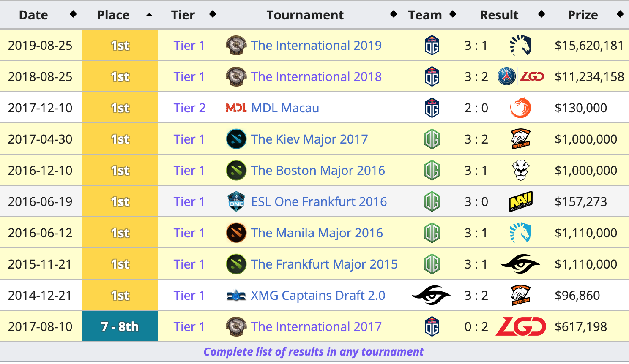Screen dimensions: 629x364
Task: Click the Team Secret logo in XMG Captains Draft team column
Action: point(432,295)
